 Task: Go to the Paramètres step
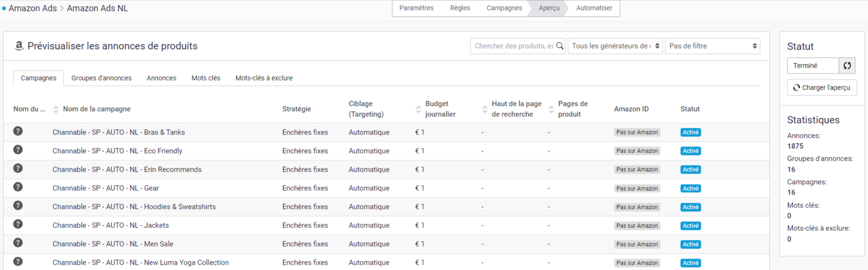tap(417, 8)
